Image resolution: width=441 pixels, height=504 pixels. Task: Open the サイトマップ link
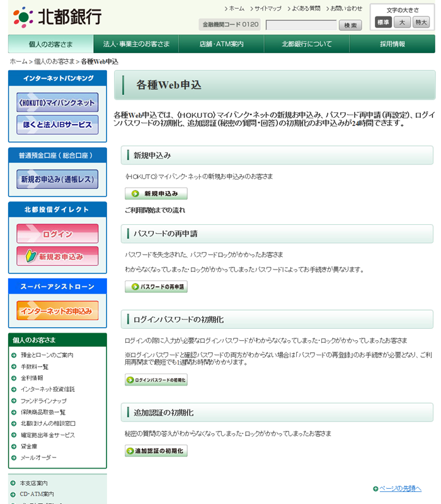click(268, 9)
